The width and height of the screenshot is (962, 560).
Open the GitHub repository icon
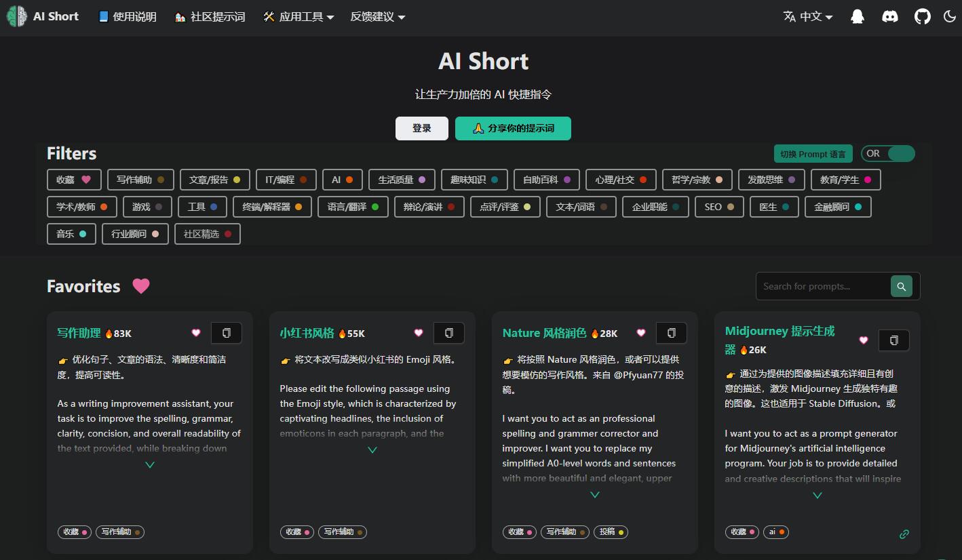pyautogui.click(x=923, y=16)
